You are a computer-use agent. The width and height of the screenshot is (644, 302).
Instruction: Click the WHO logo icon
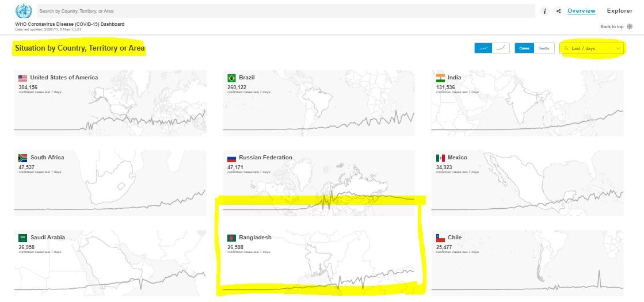point(24,11)
